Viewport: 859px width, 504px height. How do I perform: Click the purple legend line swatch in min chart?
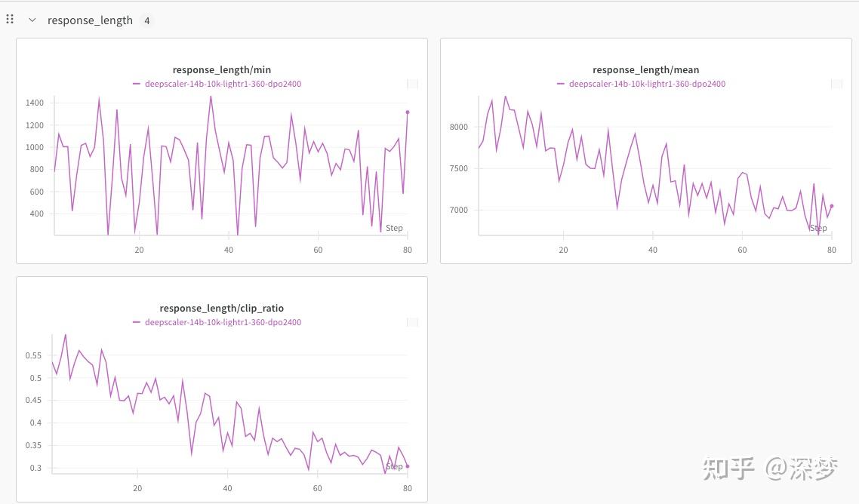[x=137, y=84]
